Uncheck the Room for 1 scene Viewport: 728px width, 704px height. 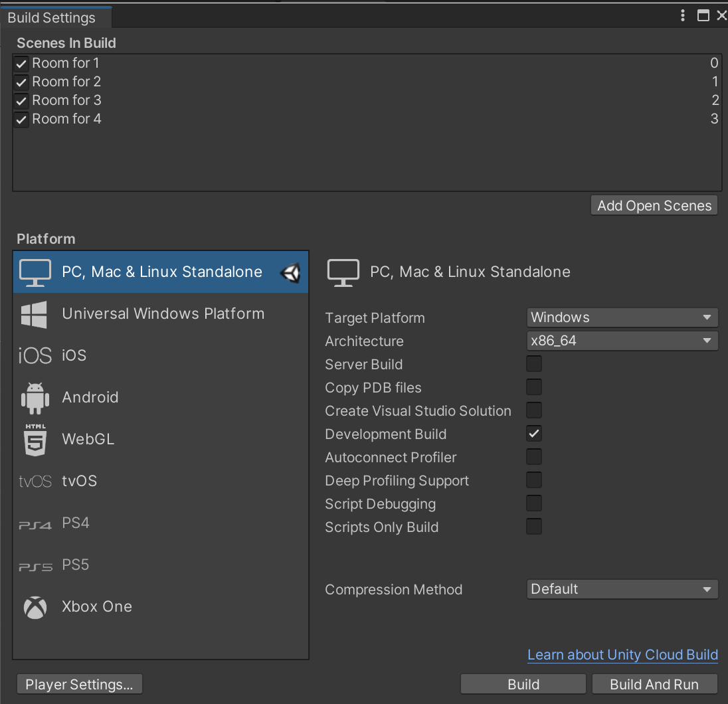(x=21, y=64)
